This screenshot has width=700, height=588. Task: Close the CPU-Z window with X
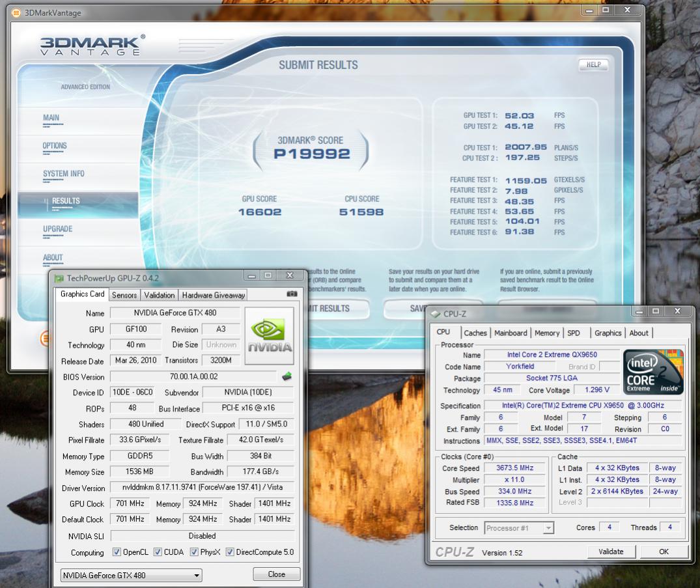coord(677,311)
